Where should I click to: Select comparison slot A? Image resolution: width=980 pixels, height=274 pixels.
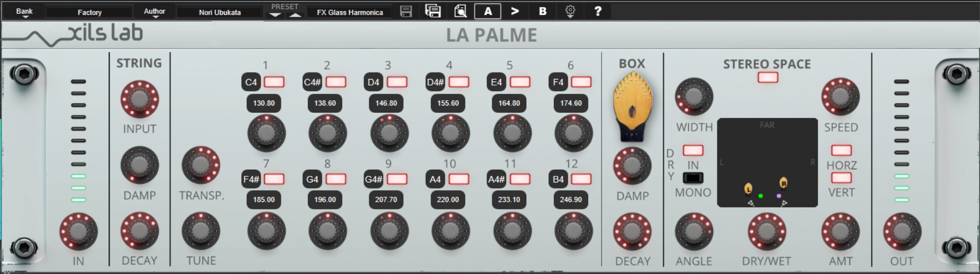(488, 11)
